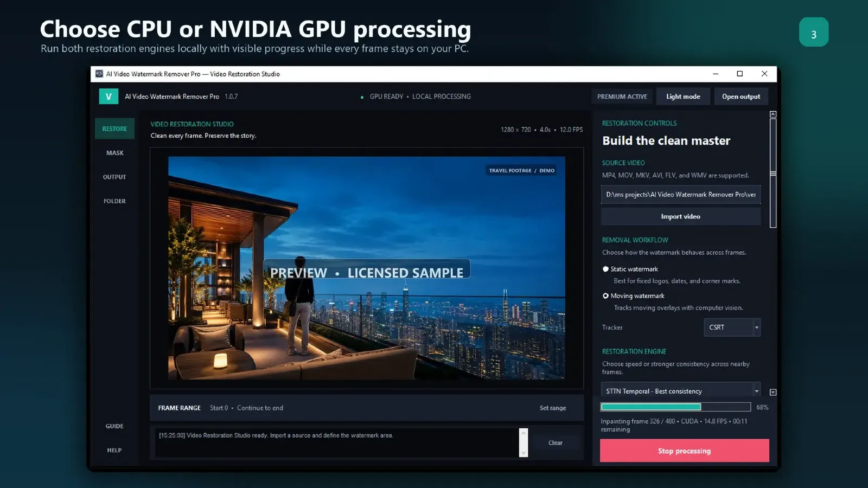
Task: Click the source video path field
Action: (x=680, y=195)
